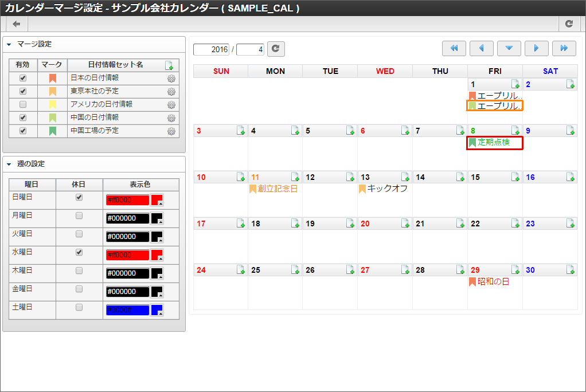Open settings gear for 中国工場の予定
Viewport: 586px width, 392px height.
point(171,131)
